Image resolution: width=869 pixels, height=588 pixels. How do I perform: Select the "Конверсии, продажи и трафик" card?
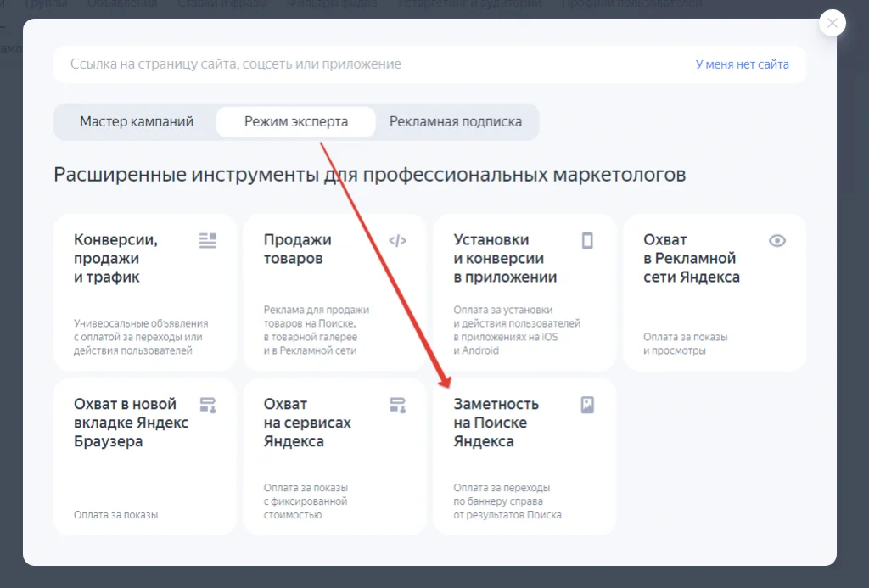144,292
